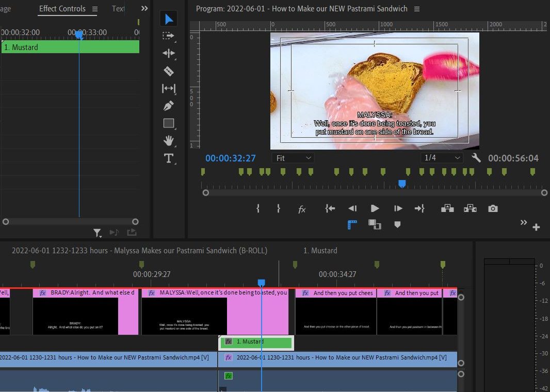
Task: Open the Button Editor plus icon
Action: (536, 227)
